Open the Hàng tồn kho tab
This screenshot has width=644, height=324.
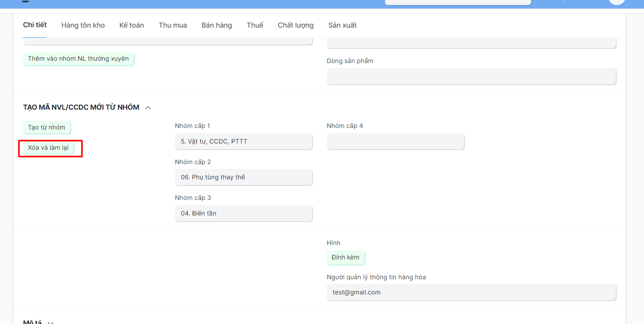click(x=83, y=25)
